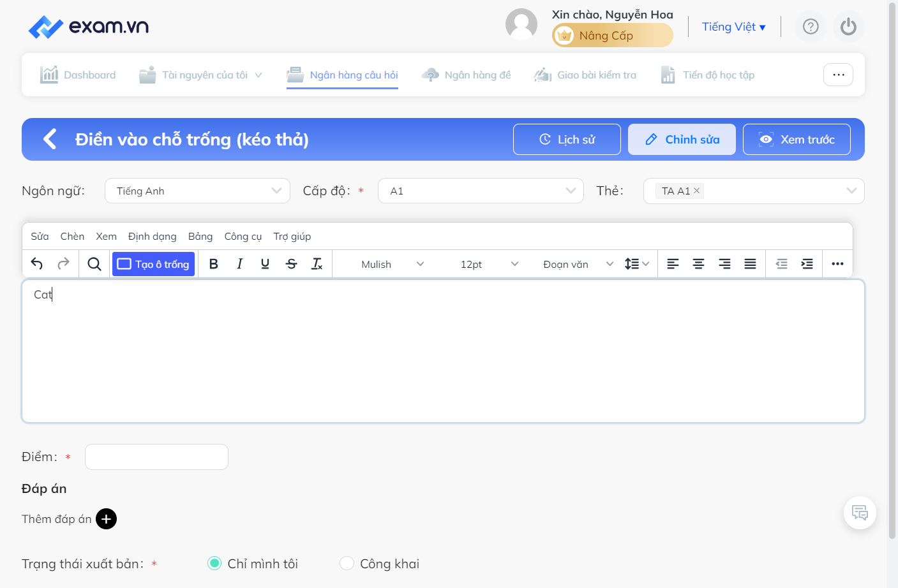Open Tiếng Việt language dropdown
Screen dimensions: 898x588
pos(733,27)
